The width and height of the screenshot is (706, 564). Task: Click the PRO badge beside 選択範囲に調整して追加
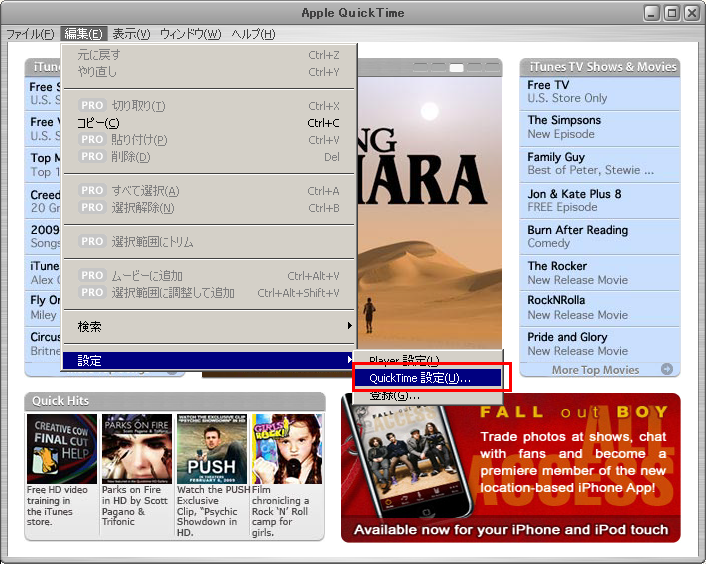(x=92, y=293)
